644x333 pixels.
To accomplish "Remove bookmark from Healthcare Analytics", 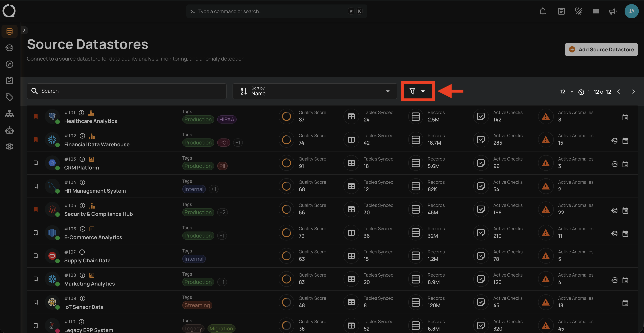I will click(36, 116).
